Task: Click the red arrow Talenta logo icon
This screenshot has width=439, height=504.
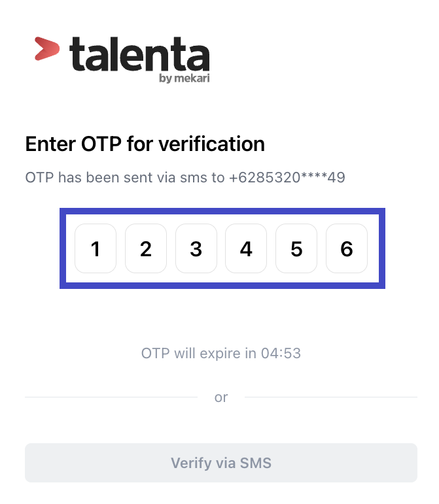Action: point(47,48)
